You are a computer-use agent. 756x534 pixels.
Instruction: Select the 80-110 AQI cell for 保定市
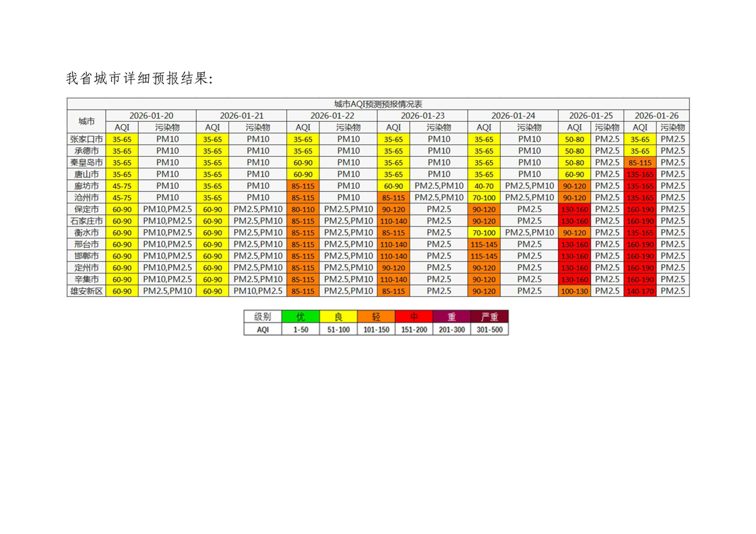pyautogui.click(x=303, y=209)
